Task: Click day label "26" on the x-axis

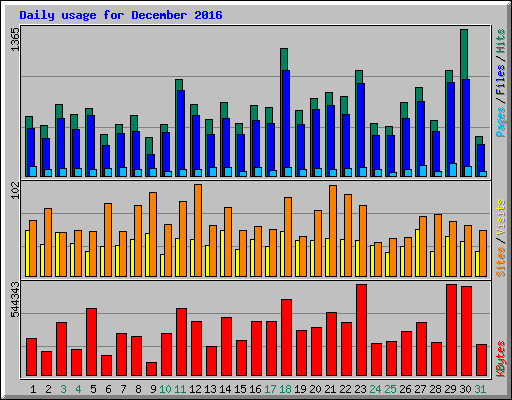Action: (405, 389)
